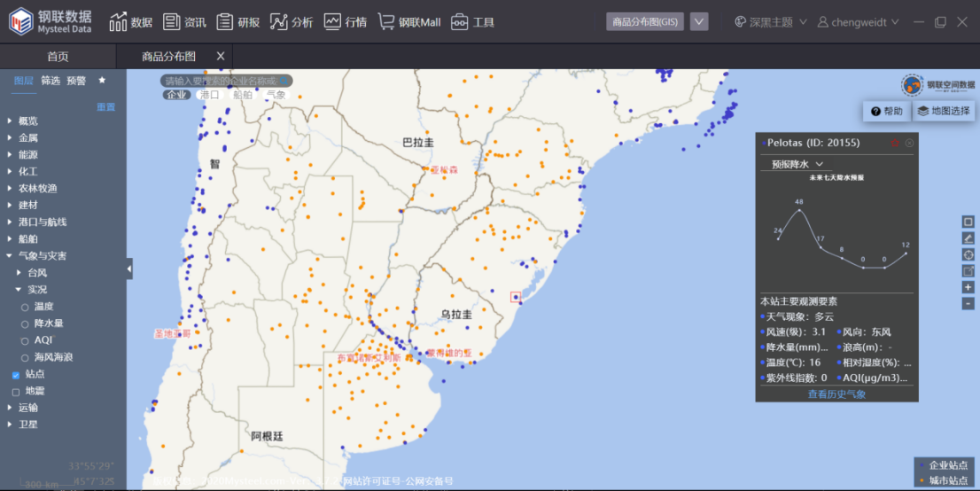The height and width of the screenshot is (491, 980).
Task: Close the 商品分布图 tab
Action: click(x=221, y=57)
